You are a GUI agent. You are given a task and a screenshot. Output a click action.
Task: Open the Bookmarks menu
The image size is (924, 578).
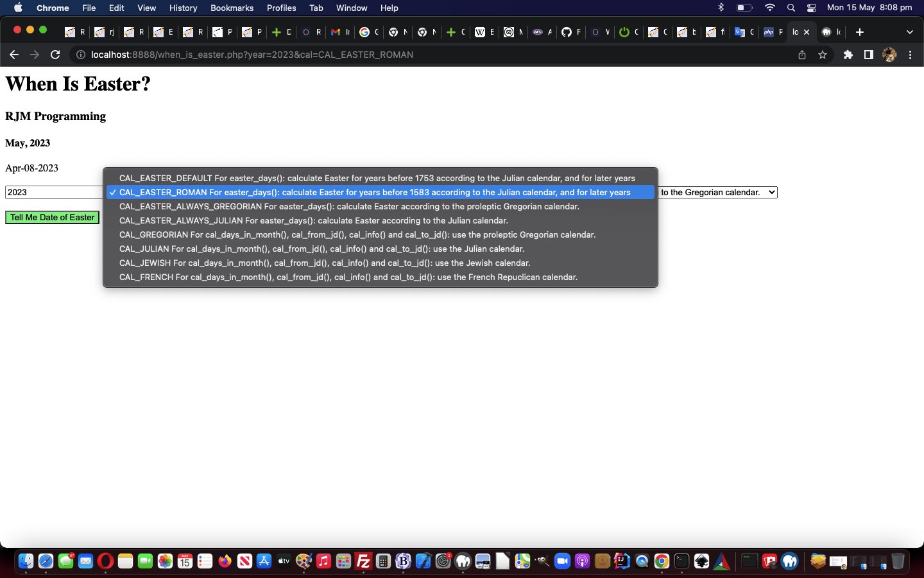(232, 8)
